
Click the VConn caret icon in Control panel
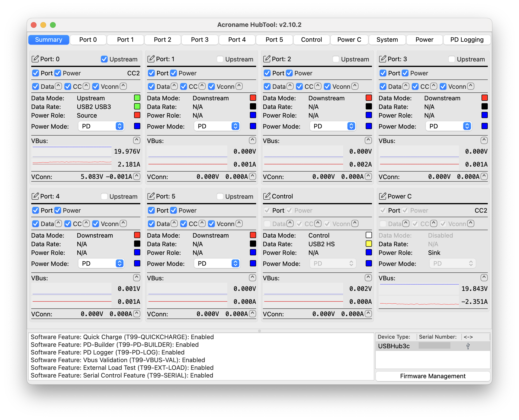[x=368, y=313]
